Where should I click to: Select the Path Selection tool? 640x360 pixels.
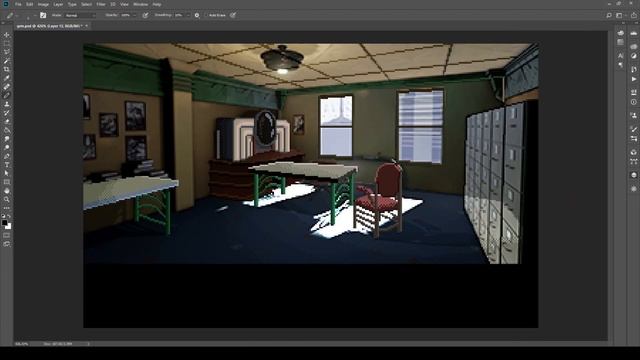coord(7,173)
